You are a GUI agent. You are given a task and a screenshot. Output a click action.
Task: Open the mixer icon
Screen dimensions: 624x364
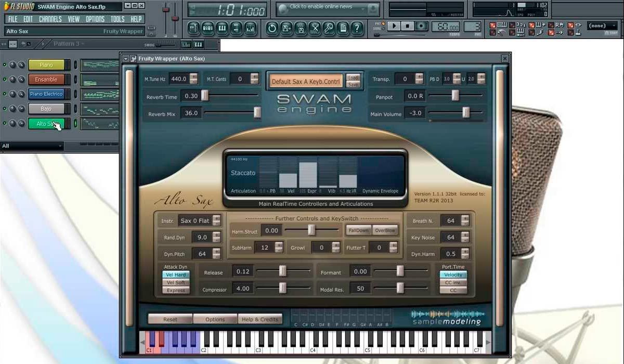(x=250, y=28)
